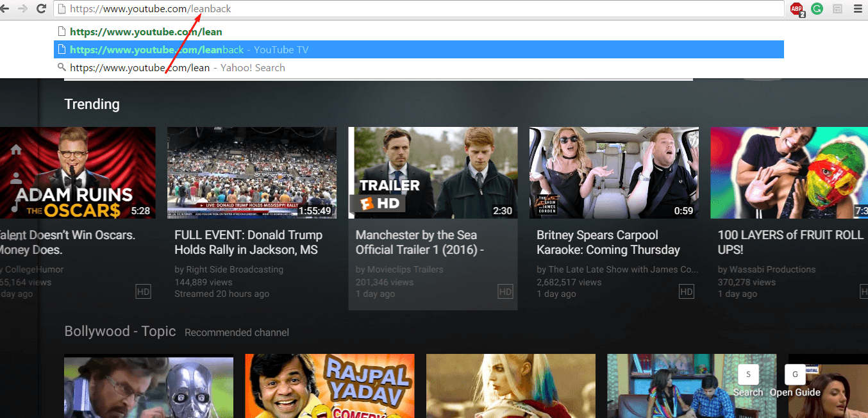Open the robot face Bollywood thumbnail

149,386
